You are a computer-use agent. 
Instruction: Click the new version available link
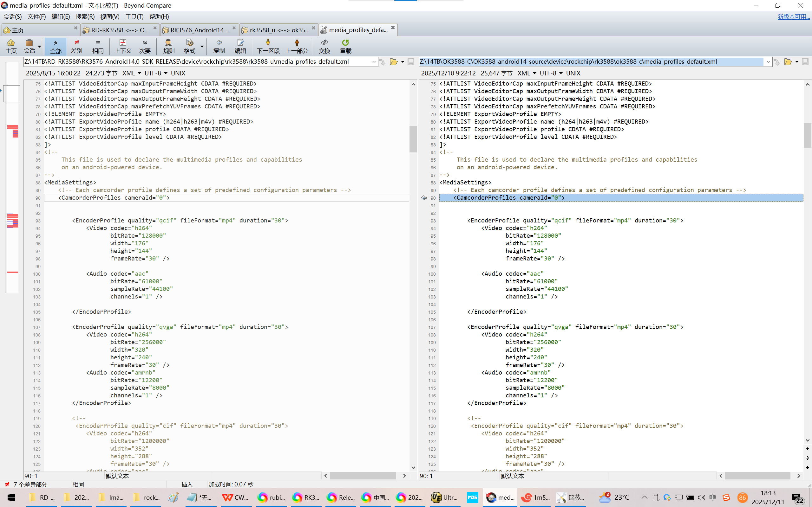pyautogui.click(x=793, y=16)
